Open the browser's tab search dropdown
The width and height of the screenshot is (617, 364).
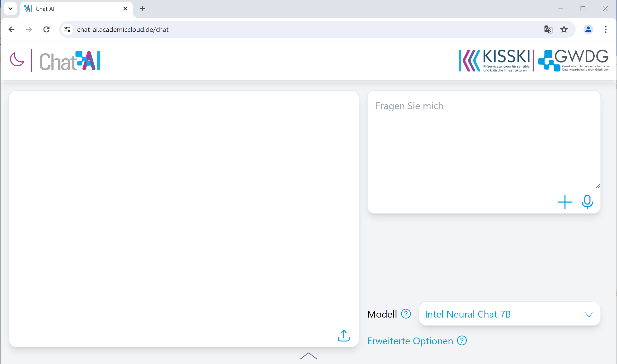(x=10, y=9)
